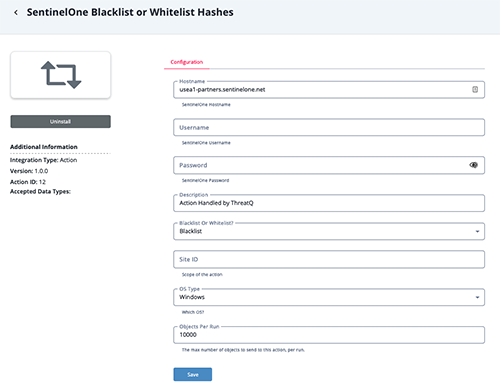Viewport: 500px width, 388px height.
Task: Save the configuration
Action: pos(193,374)
